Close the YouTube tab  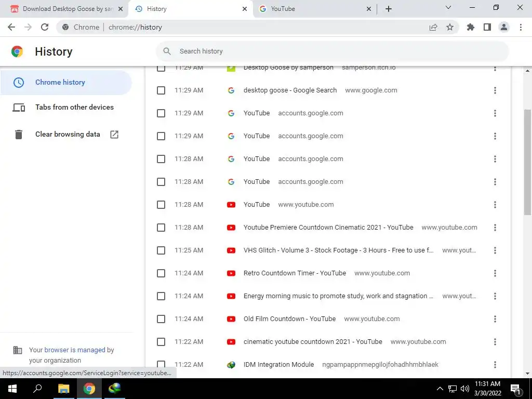369,9
